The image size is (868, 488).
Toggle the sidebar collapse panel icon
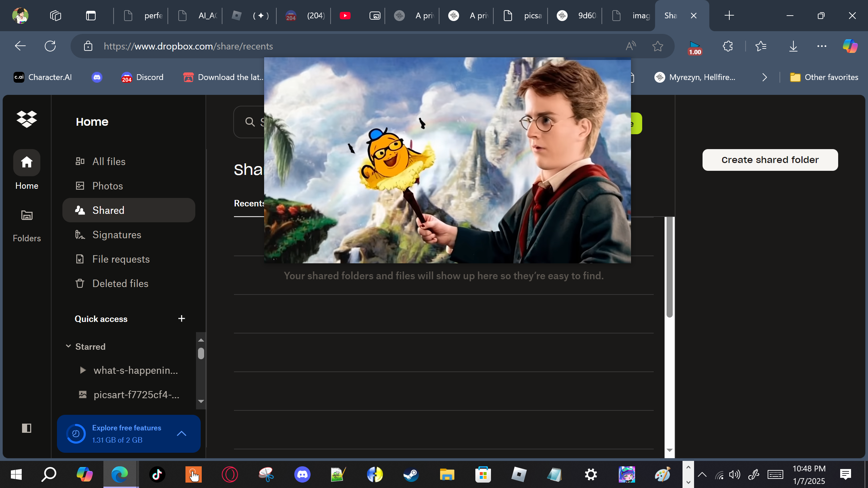coord(26,428)
